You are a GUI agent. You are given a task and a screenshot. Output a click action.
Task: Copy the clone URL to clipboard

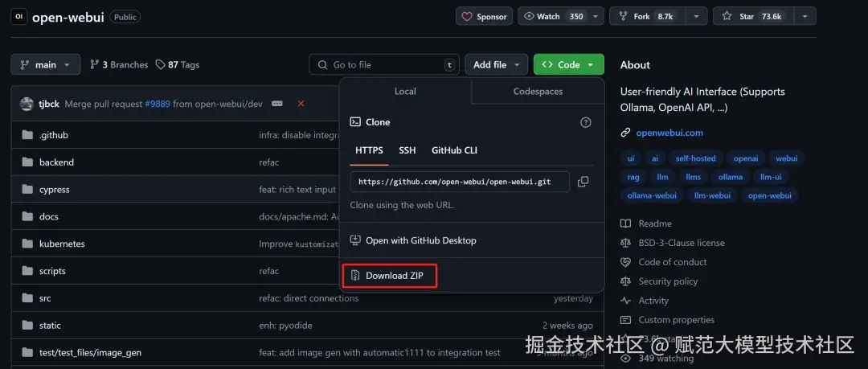583,182
